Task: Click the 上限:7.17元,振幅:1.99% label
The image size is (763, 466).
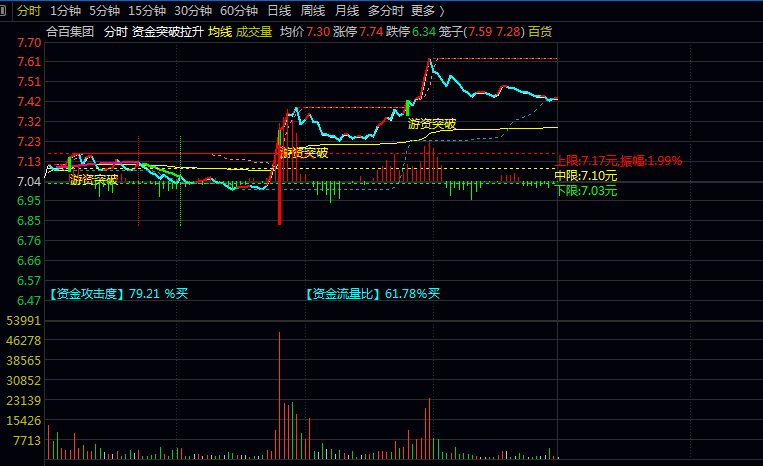Action: tap(619, 161)
